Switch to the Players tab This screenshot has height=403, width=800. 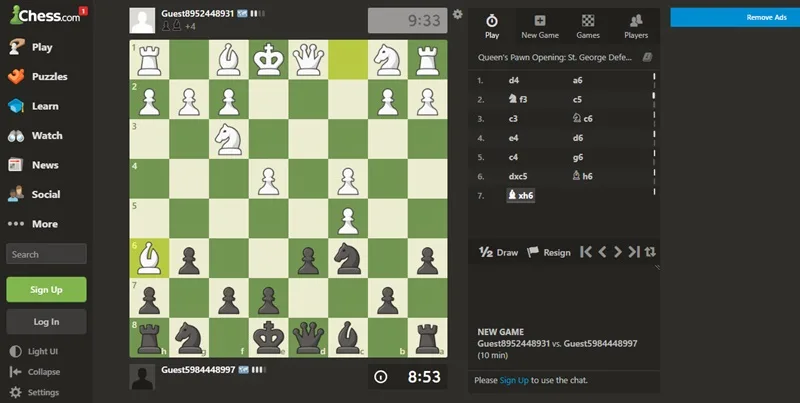pyautogui.click(x=636, y=27)
